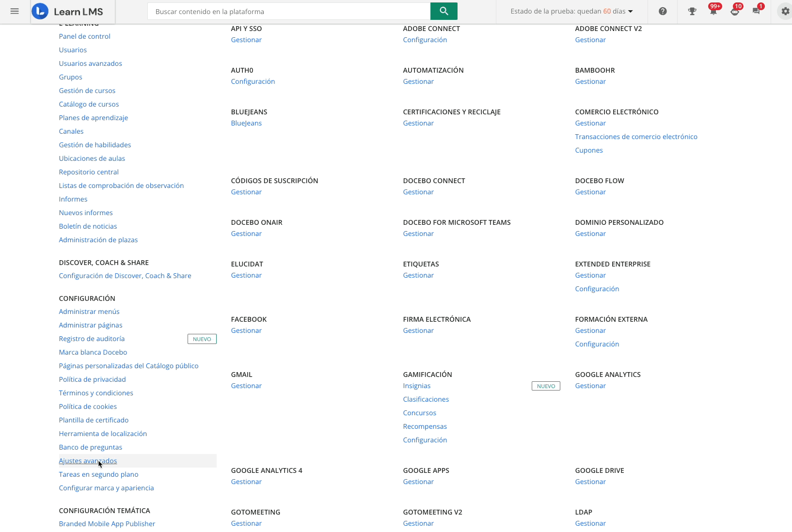Open Política de cookies
This screenshot has width=792, height=532.
click(88, 407)
